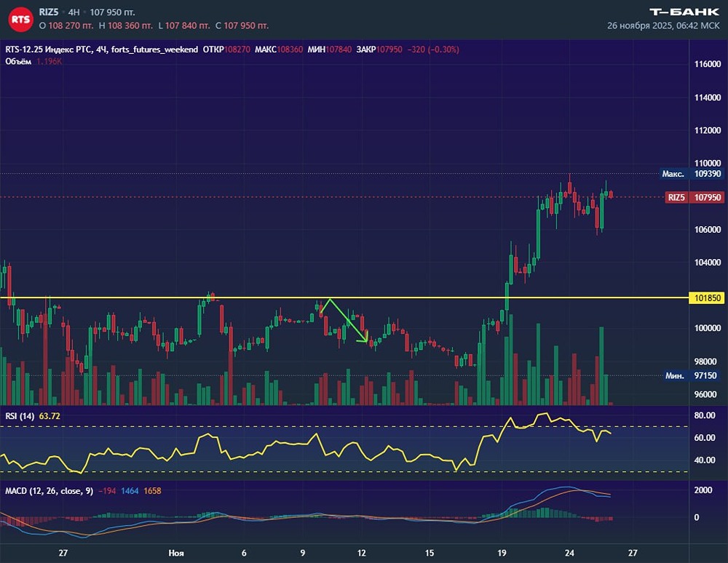
Task: Click the 19 date label on time axis
Action: tap(502, 553)
